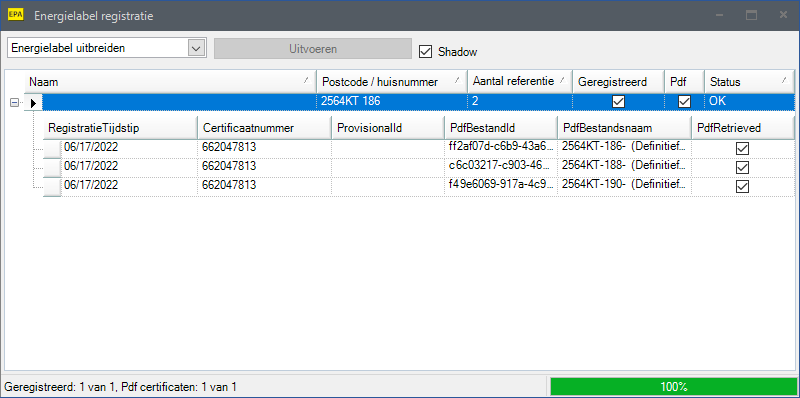Screen dimensions: 800x398
Task: Select the row indicator arrow of 2564KT 186
Action: click(x=33, y=103)
